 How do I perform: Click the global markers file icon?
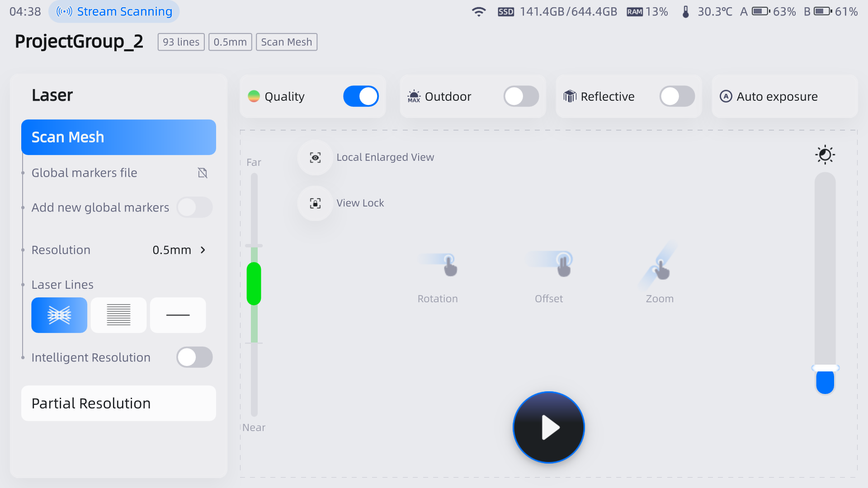coord(203,173)
